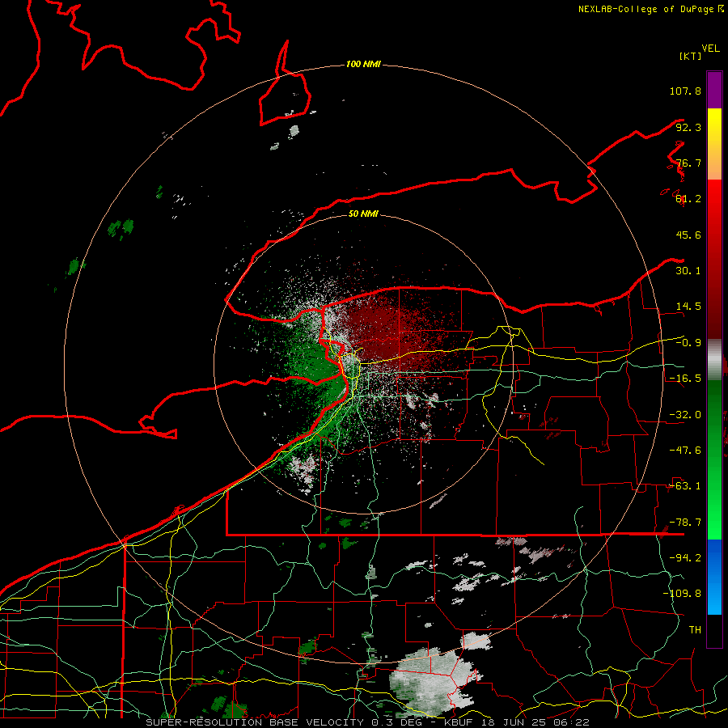This screenshot has width=728, height=728.
Task: Select the 107.8 scale value
Action: tap(685, 91)
